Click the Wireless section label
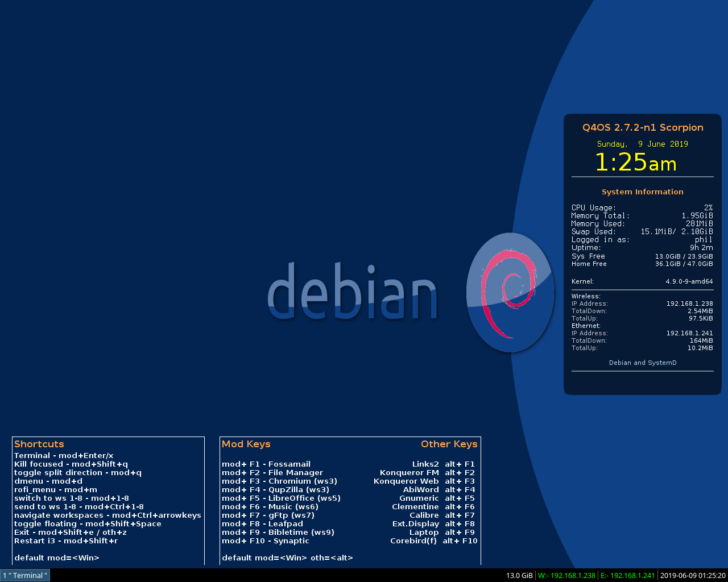 coord(586,296)
